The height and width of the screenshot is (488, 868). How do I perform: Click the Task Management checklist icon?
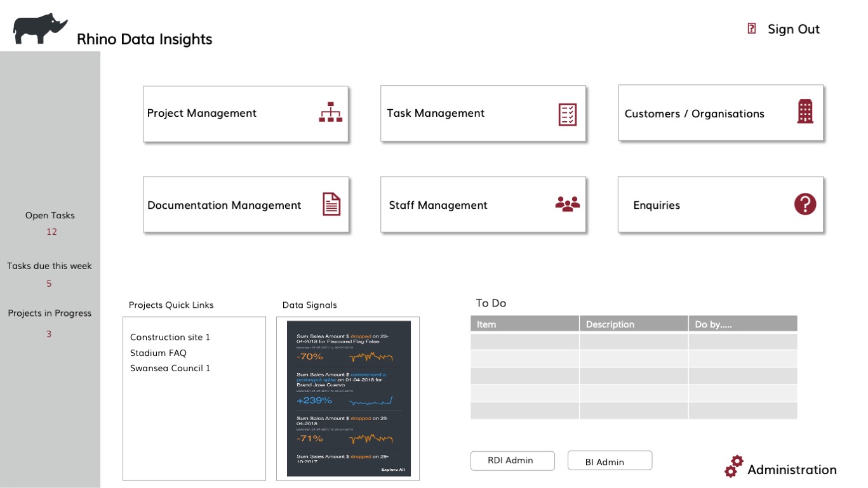(568, 114)
